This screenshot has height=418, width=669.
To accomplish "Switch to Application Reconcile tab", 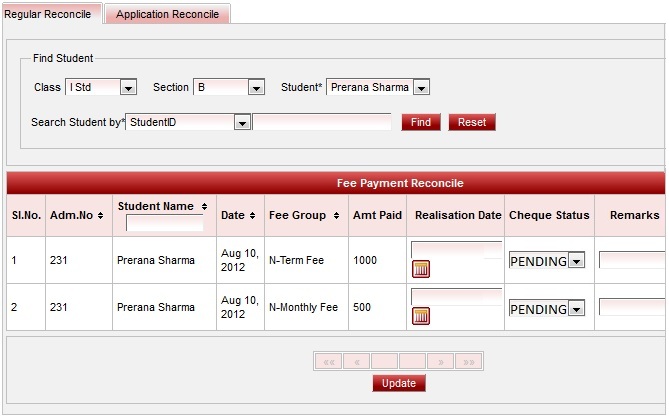I will click(167, 15).
